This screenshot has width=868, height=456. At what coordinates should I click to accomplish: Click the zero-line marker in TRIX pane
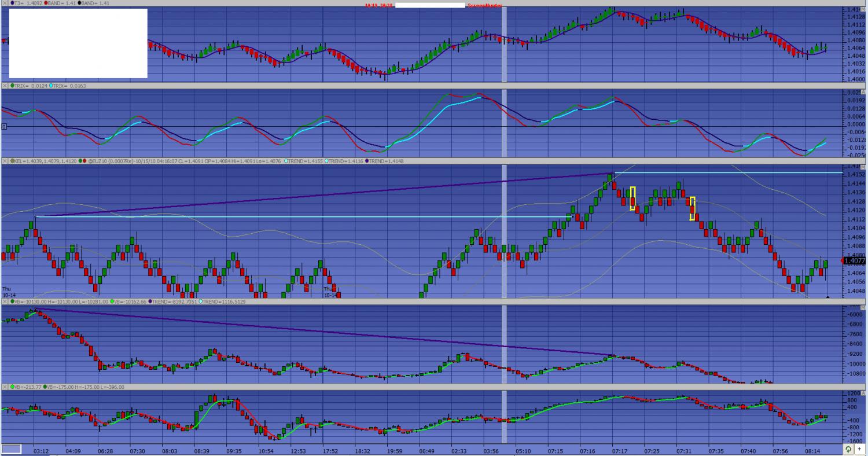click(x=4, y=126)
